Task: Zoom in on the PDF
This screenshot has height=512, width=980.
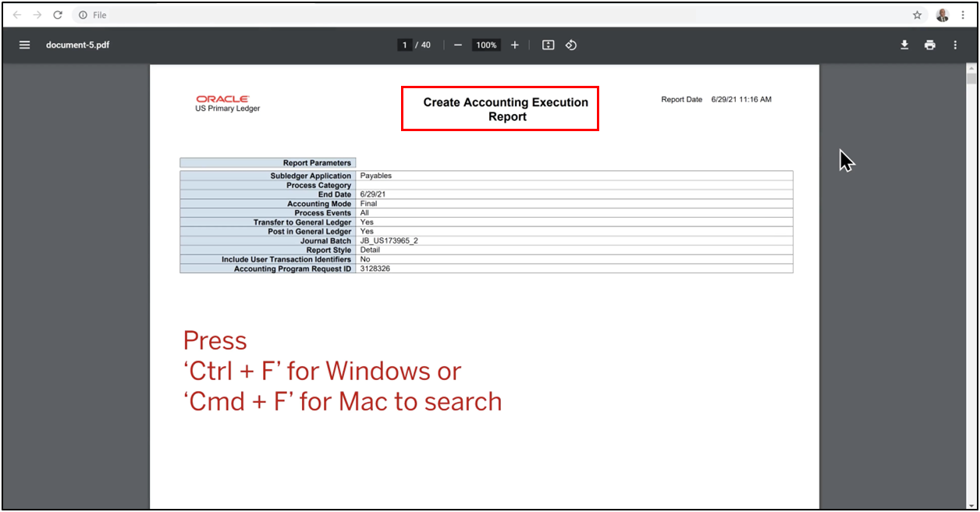Action: (x=514, y=44)
